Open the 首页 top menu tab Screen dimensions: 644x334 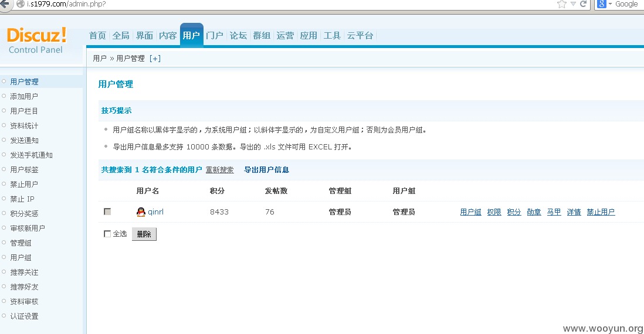(97, 36)
